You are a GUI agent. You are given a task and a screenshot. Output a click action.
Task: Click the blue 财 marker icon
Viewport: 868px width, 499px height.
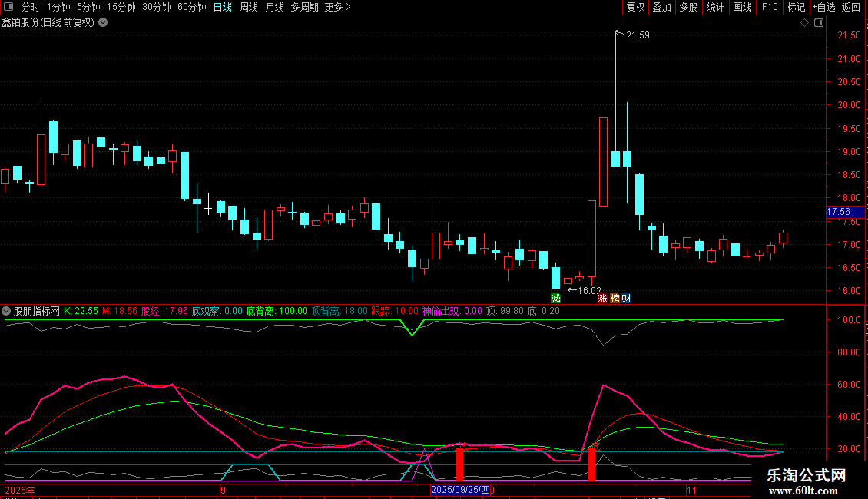tap(627, 298)
